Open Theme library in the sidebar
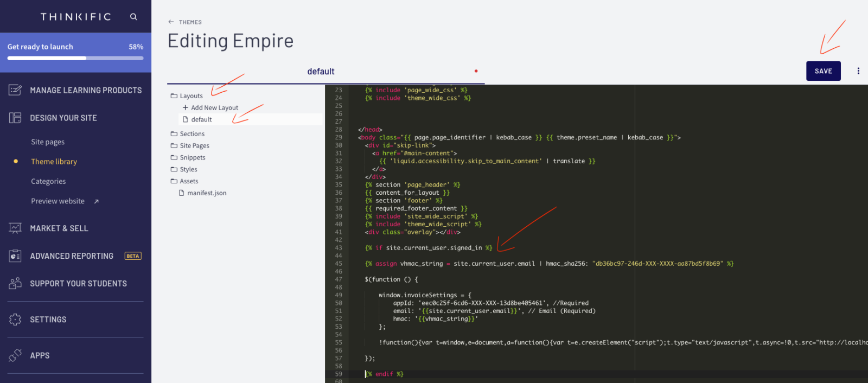 tap(54, 162)
